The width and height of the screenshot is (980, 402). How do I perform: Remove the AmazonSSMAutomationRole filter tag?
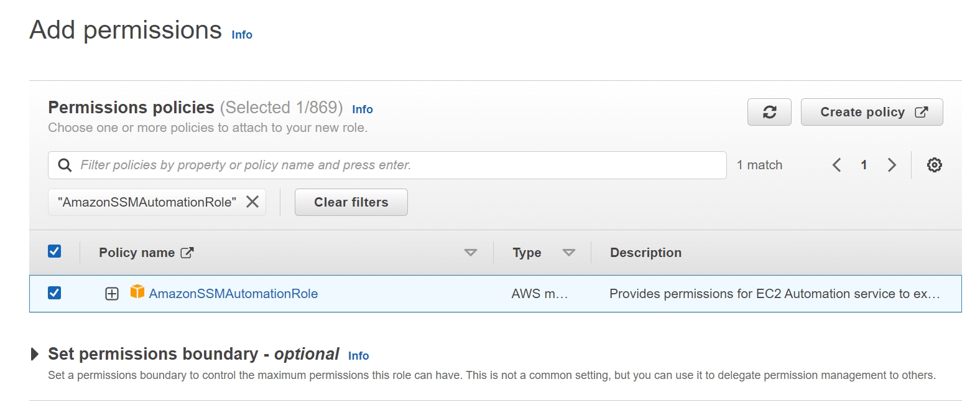(x=252, y=202)
